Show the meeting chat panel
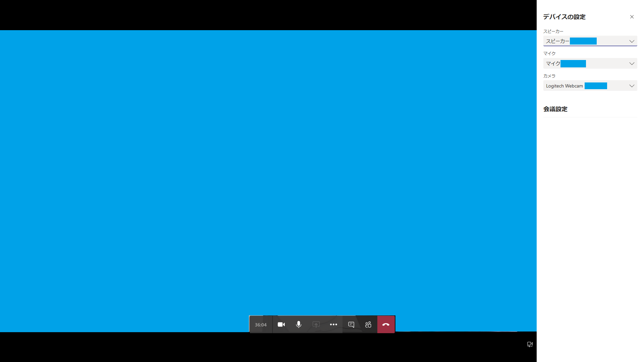This screenshot has height=362, width=644. tap(351, 324)
